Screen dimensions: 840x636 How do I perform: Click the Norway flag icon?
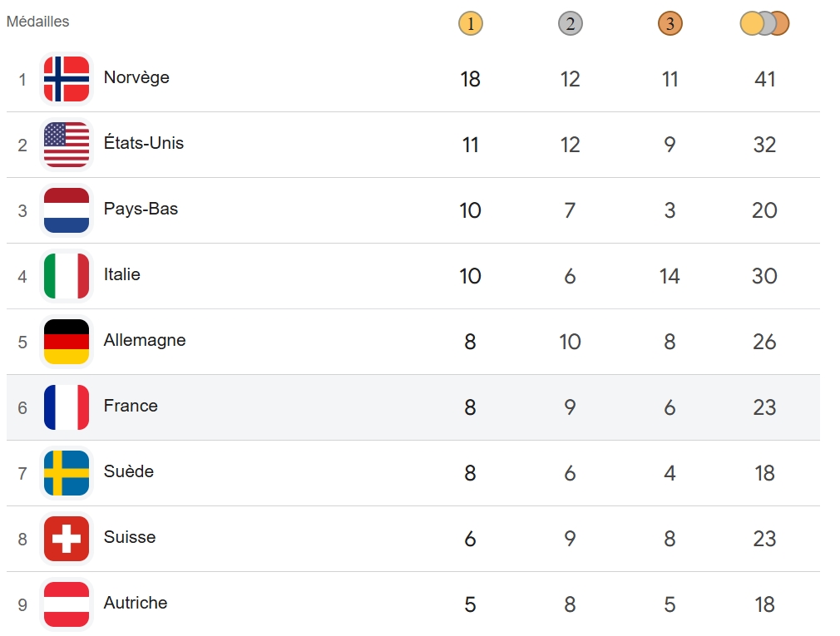click(x=67, y=79)
